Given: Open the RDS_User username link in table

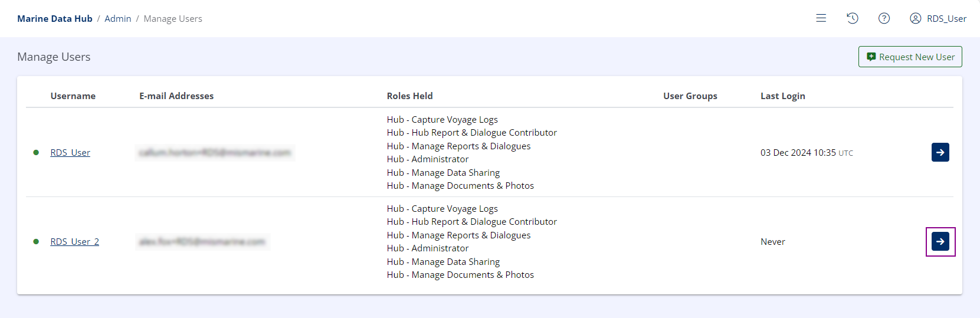Looking at the screenshot, I should [70, 153].
